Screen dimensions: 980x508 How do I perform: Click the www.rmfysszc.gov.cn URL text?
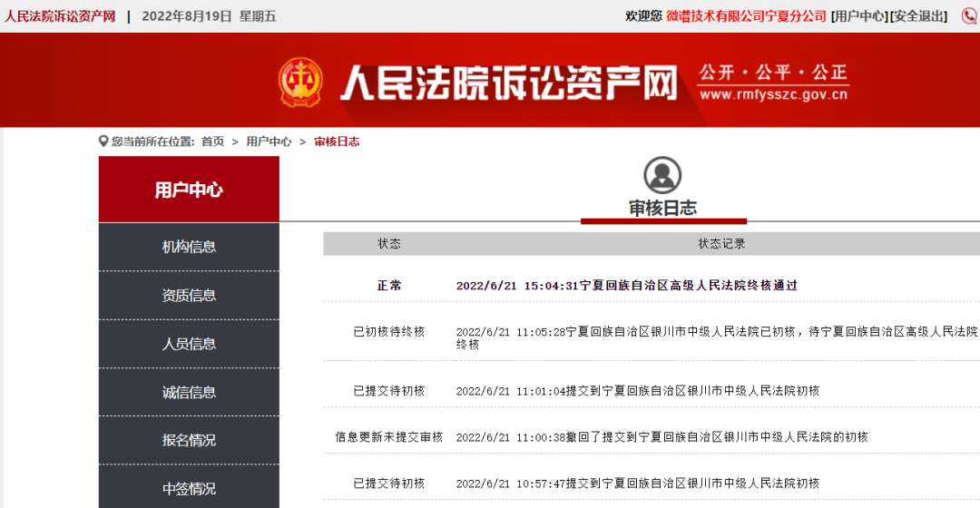tap(774, 95)
